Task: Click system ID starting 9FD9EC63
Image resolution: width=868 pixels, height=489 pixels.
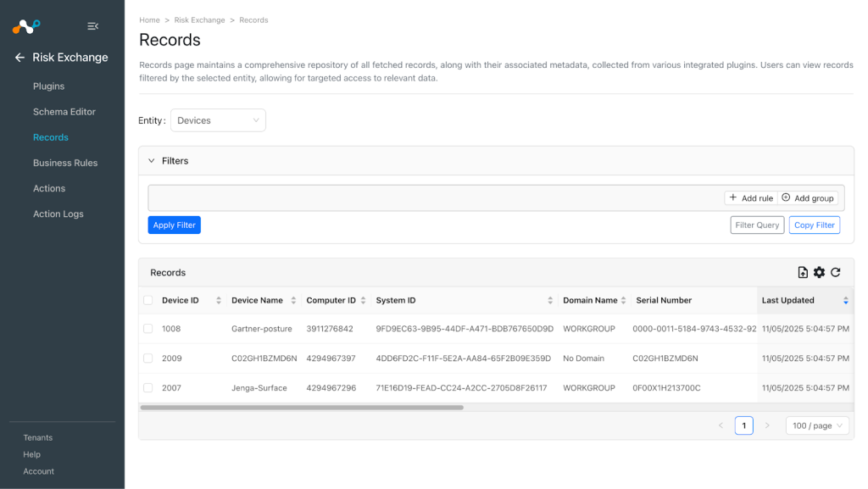Action: coord(465,329)
